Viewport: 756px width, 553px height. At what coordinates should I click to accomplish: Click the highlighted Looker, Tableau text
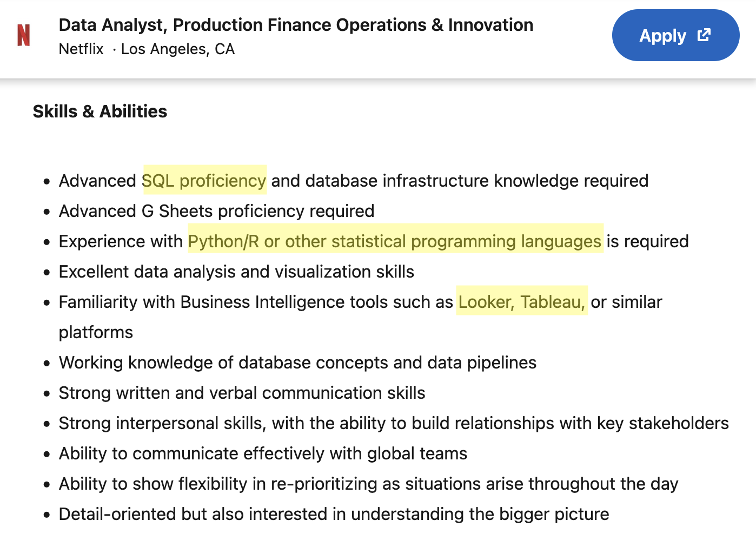tap(522, 301)
